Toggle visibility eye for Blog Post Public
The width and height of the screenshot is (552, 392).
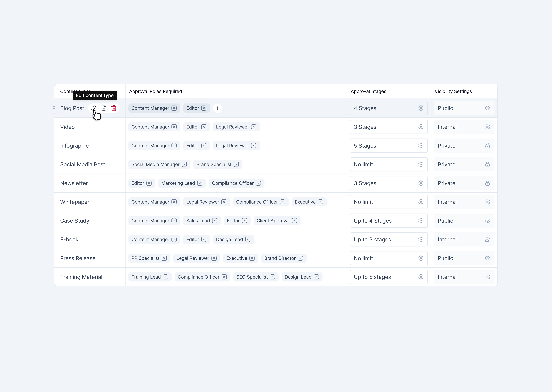tap(487, 108)
